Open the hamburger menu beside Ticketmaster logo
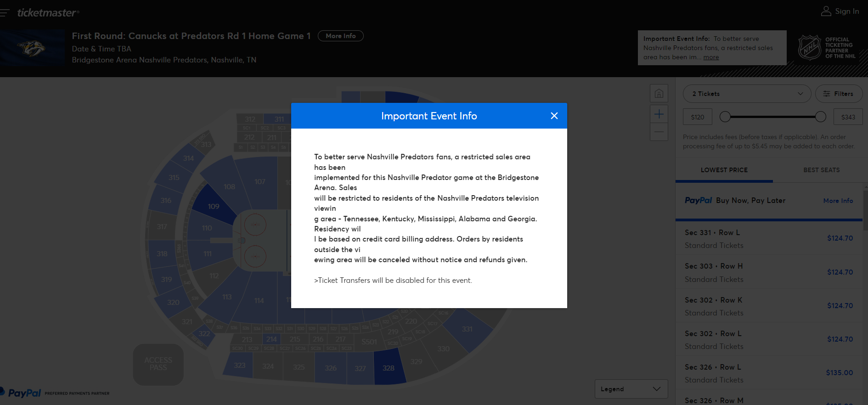Screen dimensions: 868x405 5,13
